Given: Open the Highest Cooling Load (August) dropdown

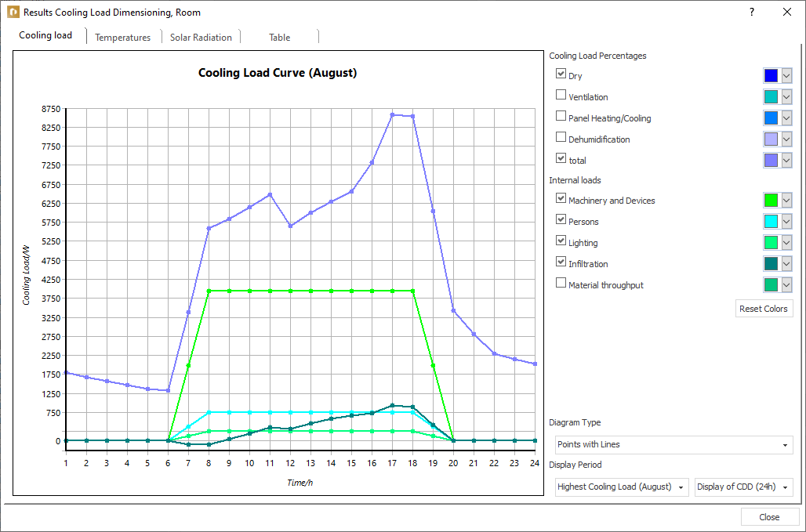Looking at the screenshot, I should tap(622, 487).
